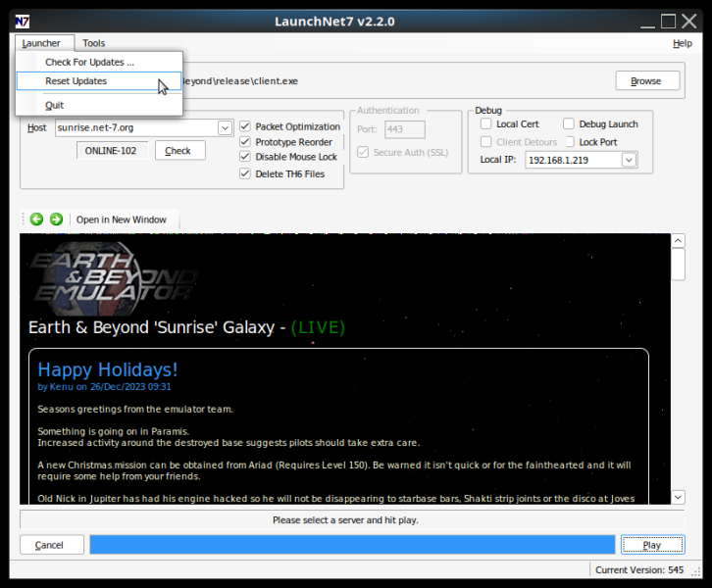
Task: Close the LaunchNet7 window
Action: point(689,22)
